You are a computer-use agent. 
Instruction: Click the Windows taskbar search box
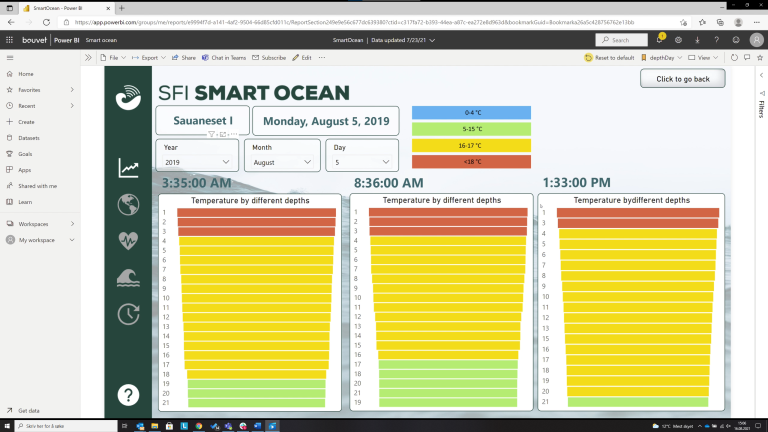point(66,426)
